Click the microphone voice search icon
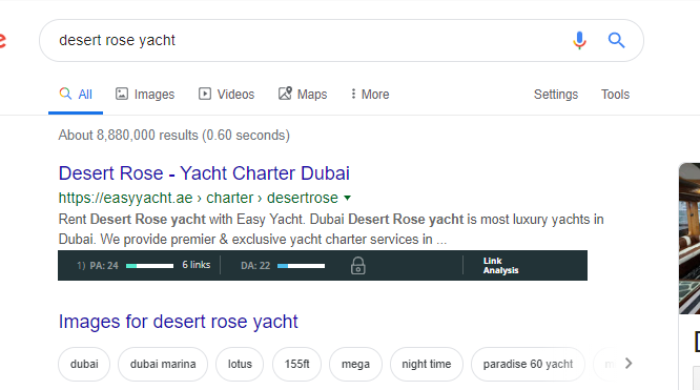This screenshot has height=390, width=700. tap(579, 41)
